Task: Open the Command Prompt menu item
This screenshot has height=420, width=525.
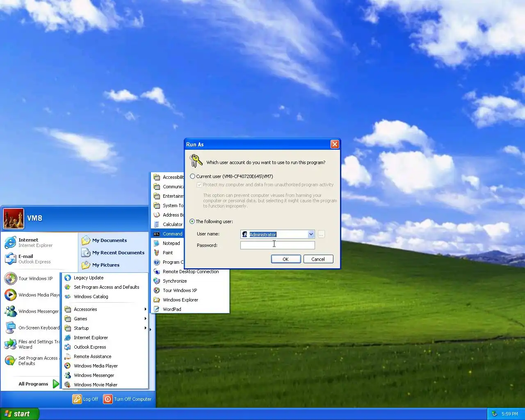Action: (168, 234)
